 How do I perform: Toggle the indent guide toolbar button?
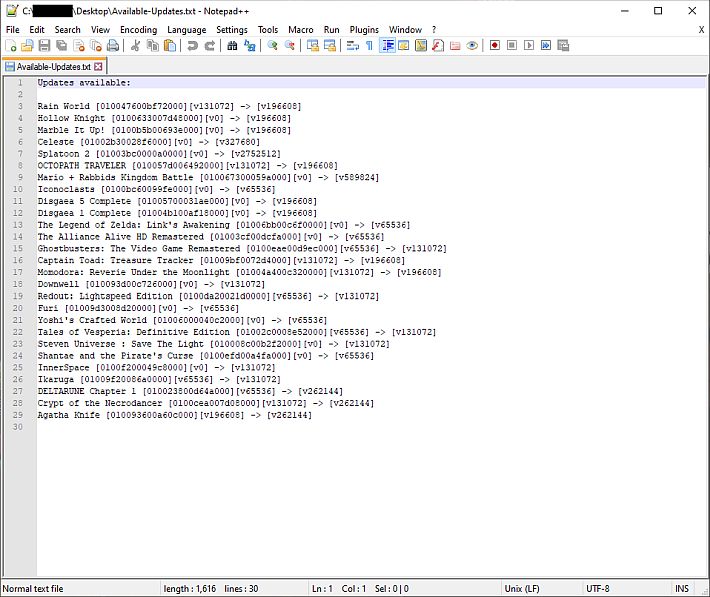387,46
